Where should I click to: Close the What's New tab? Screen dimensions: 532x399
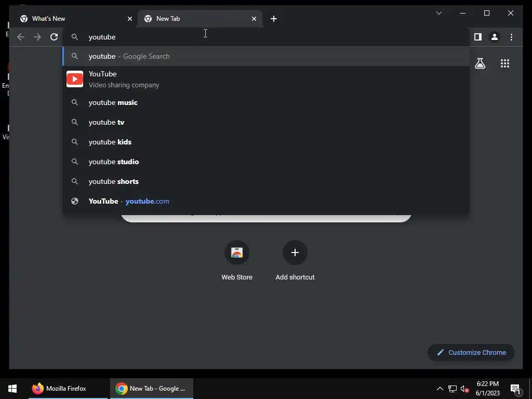(x=129, y=19)
